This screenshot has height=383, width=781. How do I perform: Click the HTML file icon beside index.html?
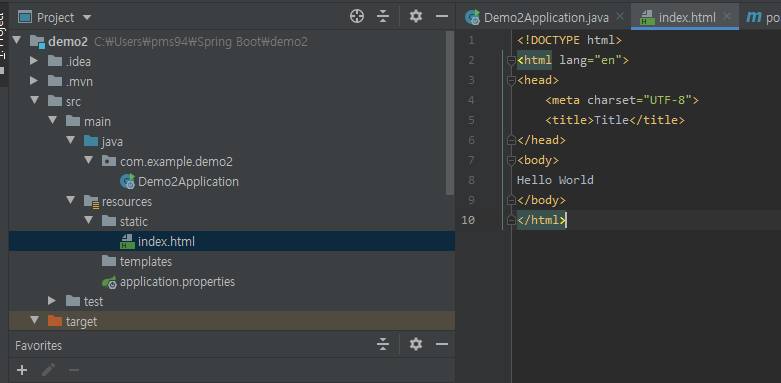(x=128, y=242)
